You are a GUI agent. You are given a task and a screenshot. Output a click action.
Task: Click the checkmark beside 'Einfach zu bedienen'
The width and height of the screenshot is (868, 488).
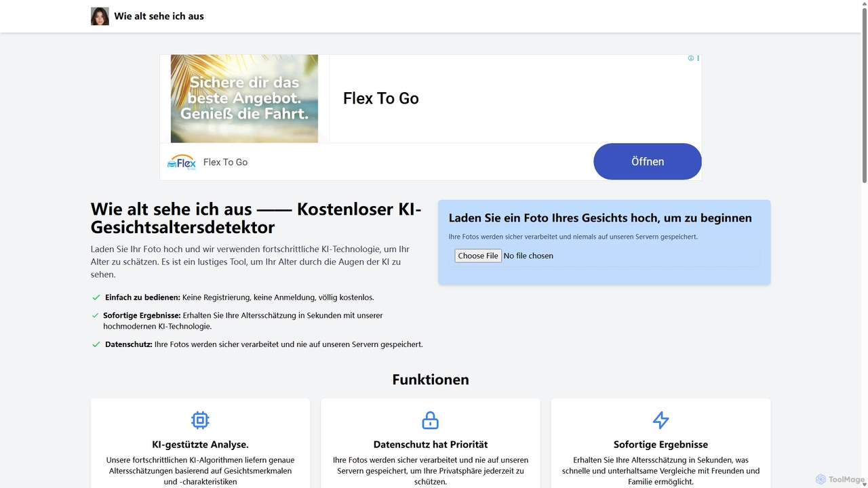click(x=96, y=298)
